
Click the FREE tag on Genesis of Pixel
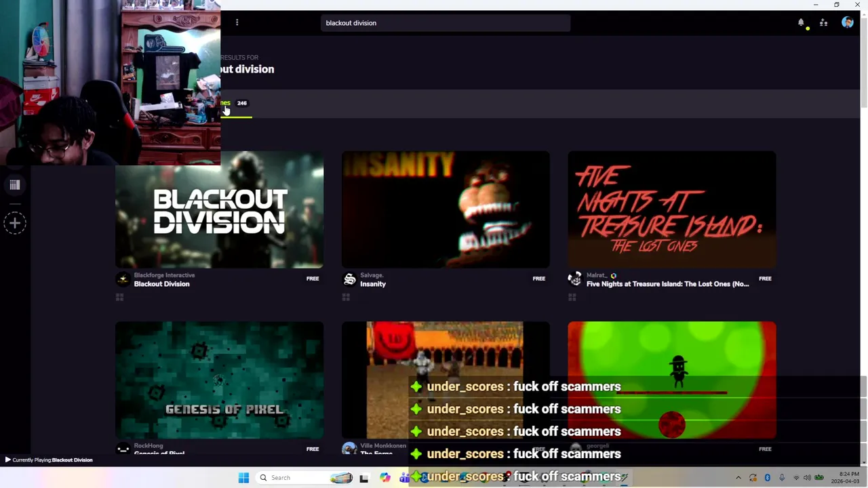313,449
